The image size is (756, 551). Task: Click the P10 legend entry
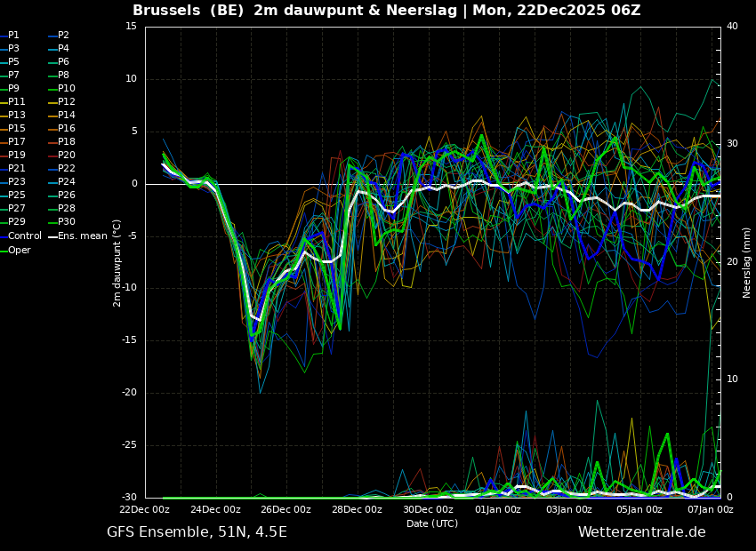tap(62, 89)
